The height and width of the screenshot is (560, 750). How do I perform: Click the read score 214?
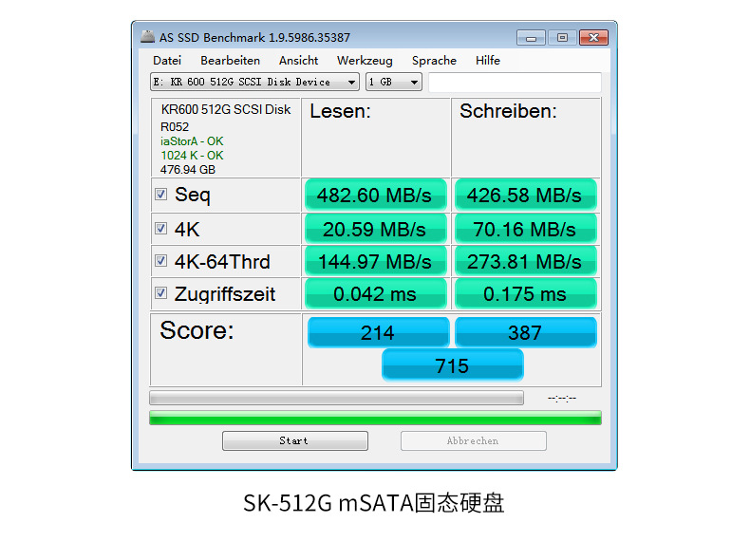(379, 332)
